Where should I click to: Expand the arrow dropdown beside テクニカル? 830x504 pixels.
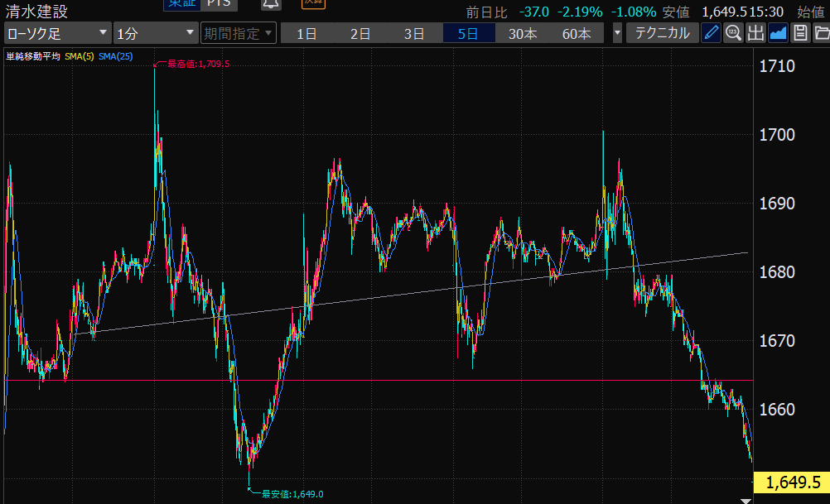pyautogui.click(x=616, y=33)
